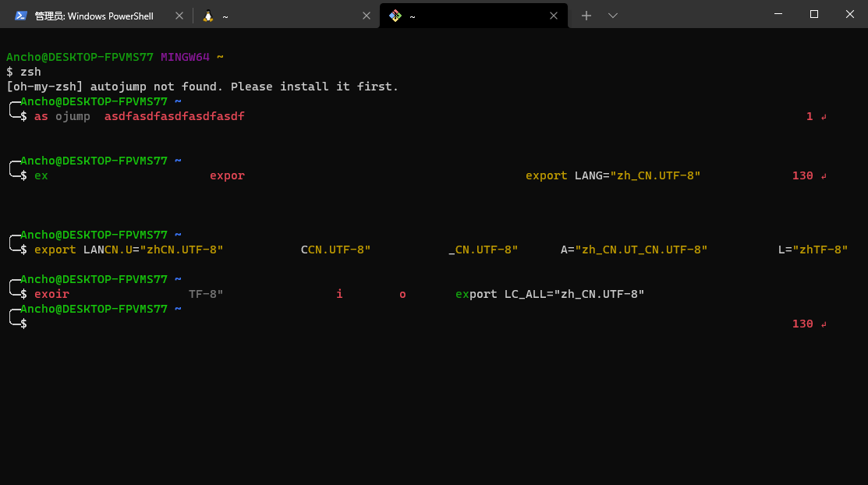The image size is (868, 485).
Task: Maximize the terminal window
Action: (x=813, y=14)
